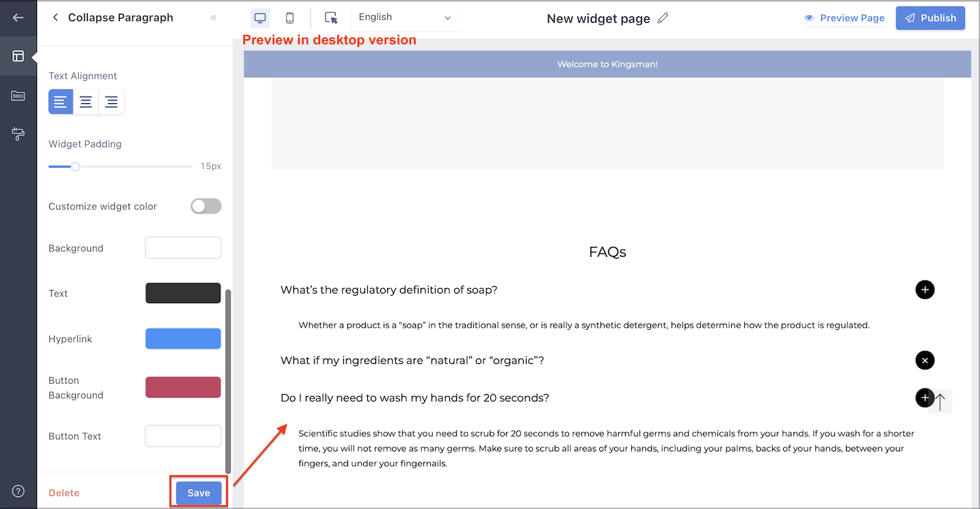980x509 pixels.
Task: Switch to mobile preview mode
Action: [x=290, y=17]
